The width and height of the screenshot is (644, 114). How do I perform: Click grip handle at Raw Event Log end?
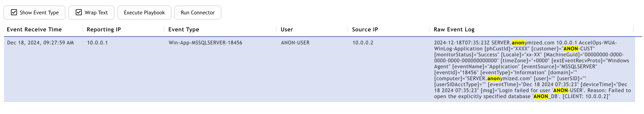pos(633,29)
